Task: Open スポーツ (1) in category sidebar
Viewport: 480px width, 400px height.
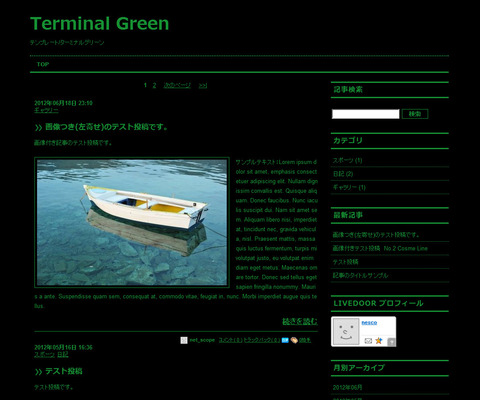Action: [x=347, y=161]
